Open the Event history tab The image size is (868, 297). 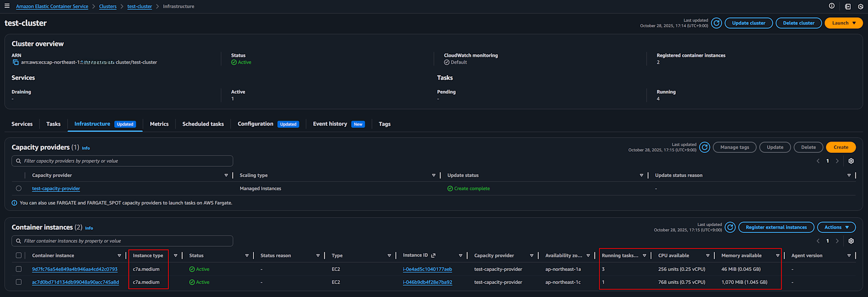[x=330, y=124]
